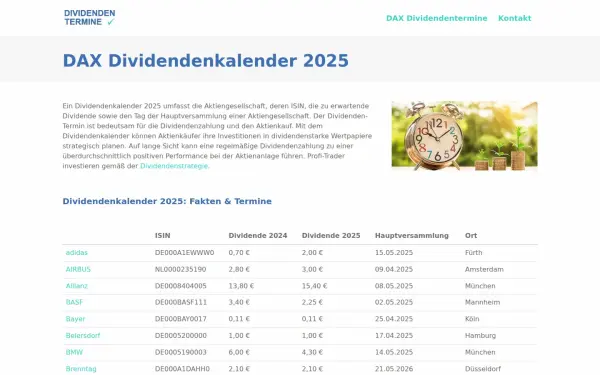This screenshot has width=600, height=375.
Task: Select ISIN DE0005190003 in BMW row
Action: (181, 352)
